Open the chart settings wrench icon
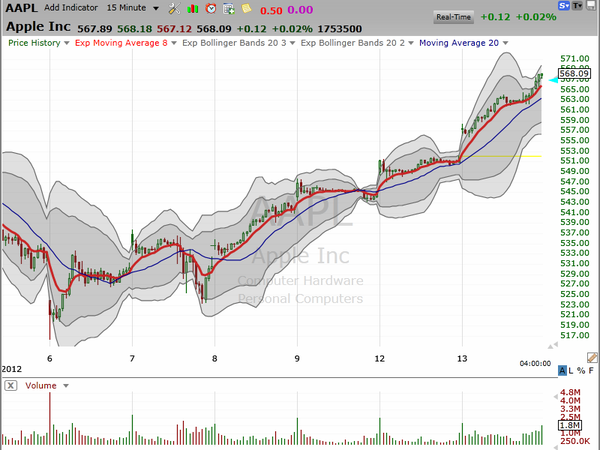The image size is (600, 450). tap(174, 8)
